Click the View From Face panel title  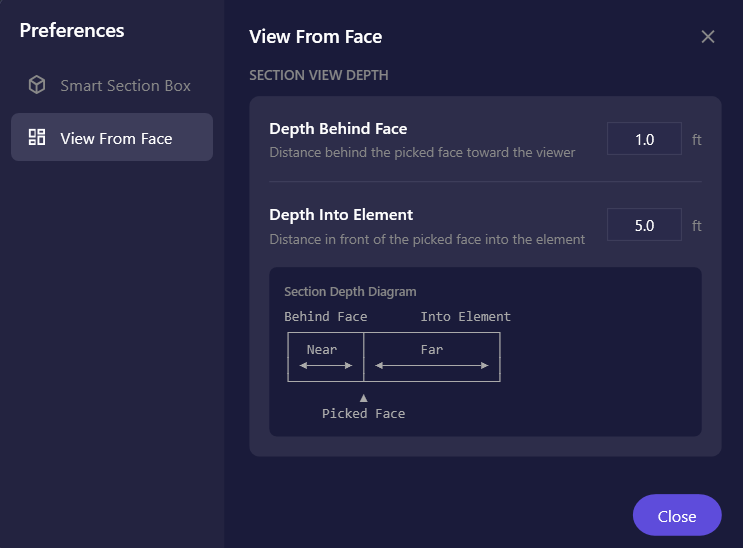[316, 37]
